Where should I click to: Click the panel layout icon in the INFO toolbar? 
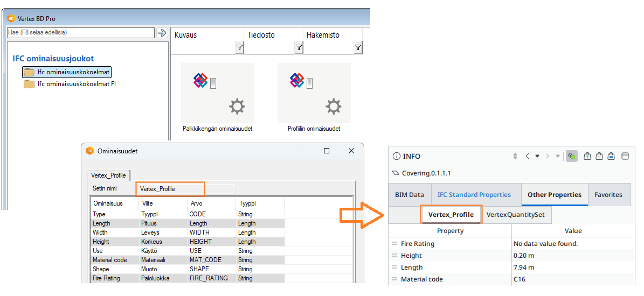tap(625, 156)
